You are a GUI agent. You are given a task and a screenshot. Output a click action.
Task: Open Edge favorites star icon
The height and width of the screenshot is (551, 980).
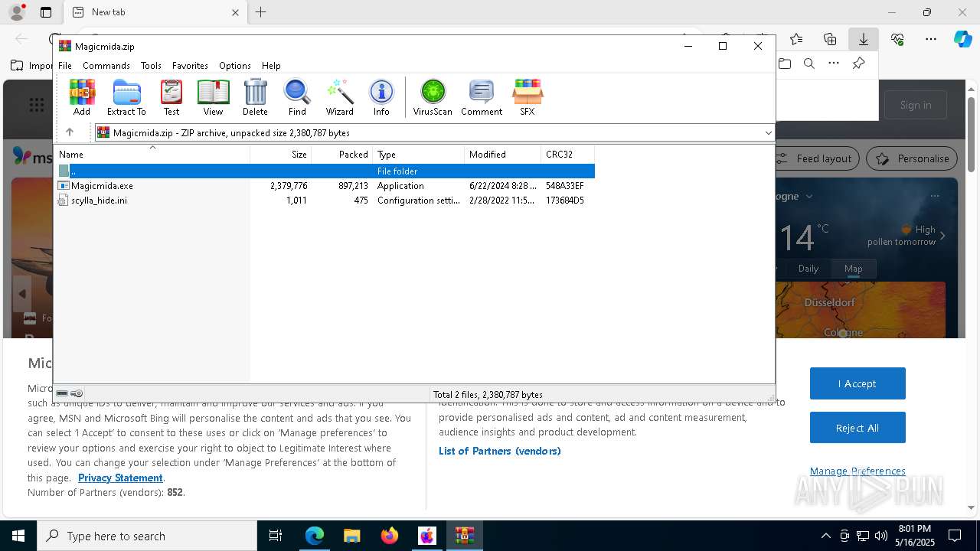tap(796, 39)
